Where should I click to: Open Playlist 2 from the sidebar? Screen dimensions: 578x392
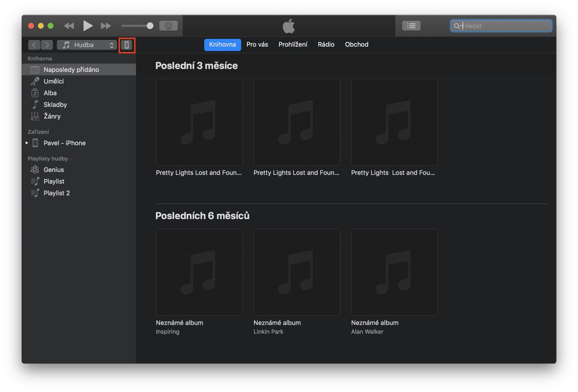tap(57, 193)
